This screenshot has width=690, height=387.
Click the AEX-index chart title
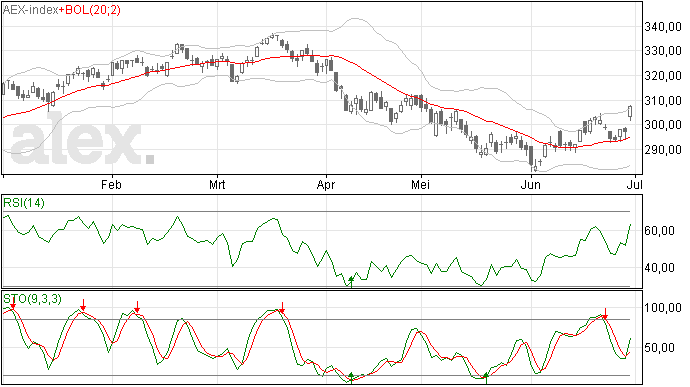(31, 10)
